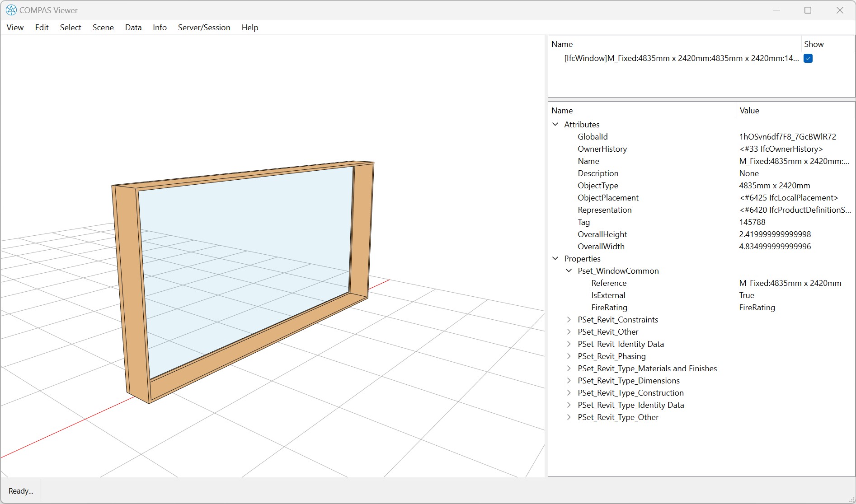This screenshot has height=504, width=856.
Task: Maximize the COMPAS Viewer window
Action: coord(808,10)
